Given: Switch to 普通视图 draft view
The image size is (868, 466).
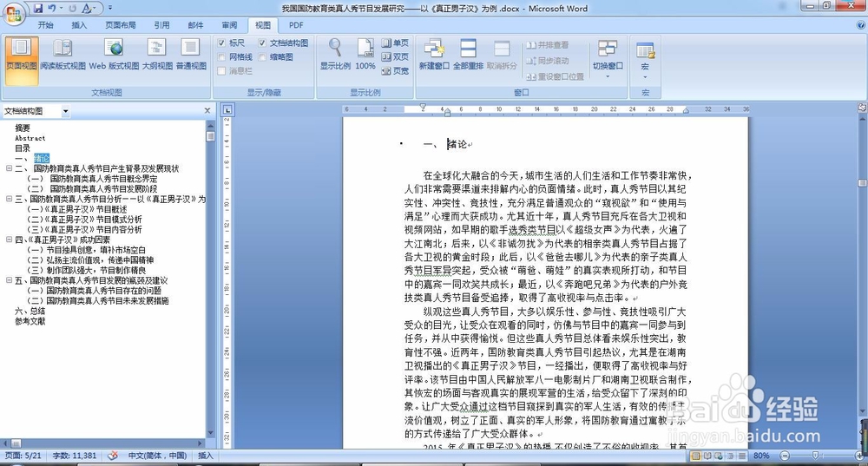Looking at the screenshot, I should pyautogui.click(x=191, y=55).
